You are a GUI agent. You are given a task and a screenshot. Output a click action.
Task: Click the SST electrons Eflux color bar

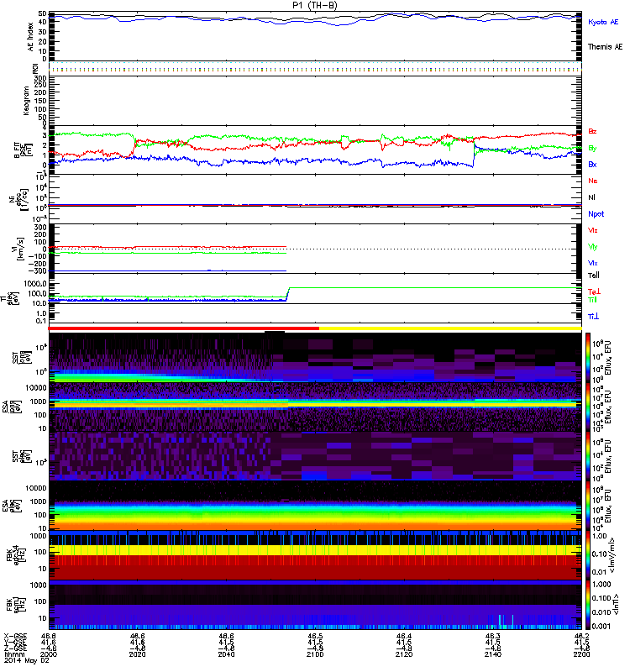(588, 456)
